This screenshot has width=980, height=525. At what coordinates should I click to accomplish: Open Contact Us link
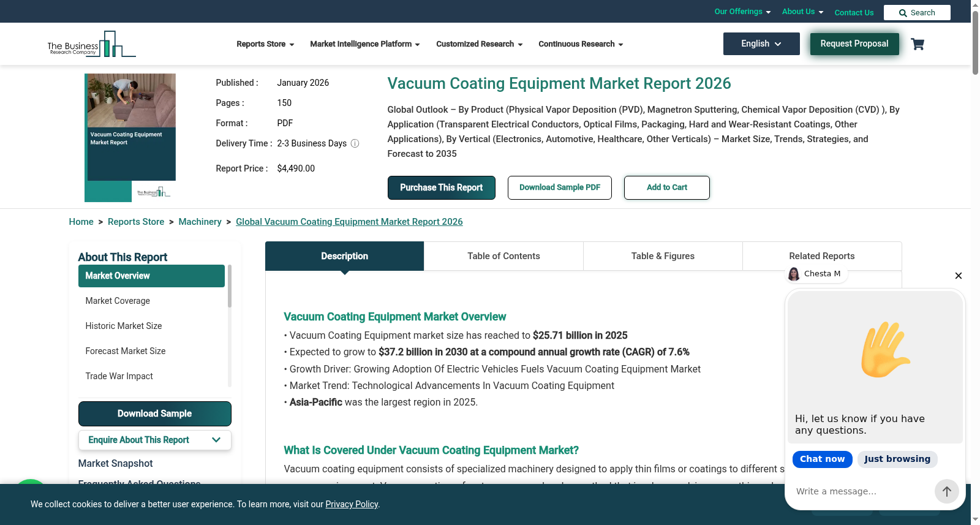tap(854, 13)
